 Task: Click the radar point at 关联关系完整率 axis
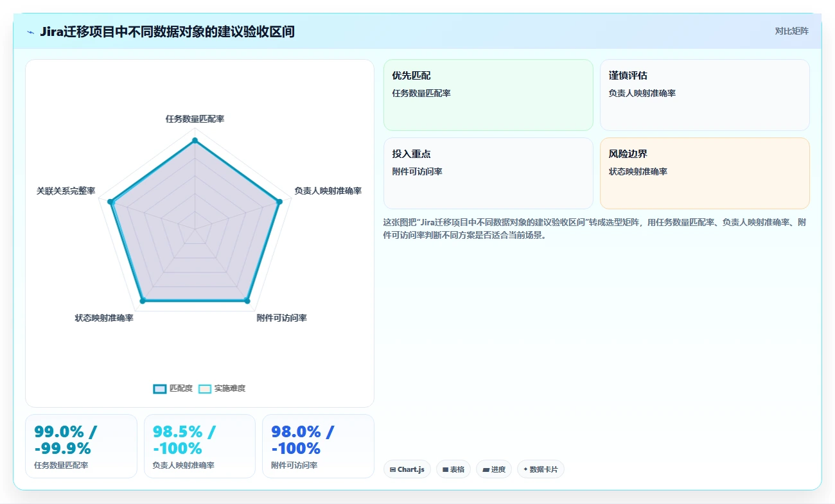coord(110,202)
